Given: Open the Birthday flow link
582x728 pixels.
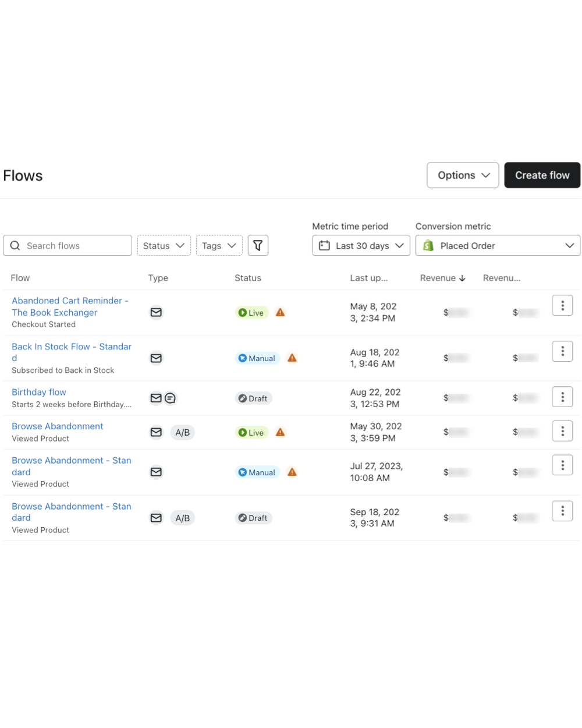Looking at the screenshot, I should click(38, 392).
